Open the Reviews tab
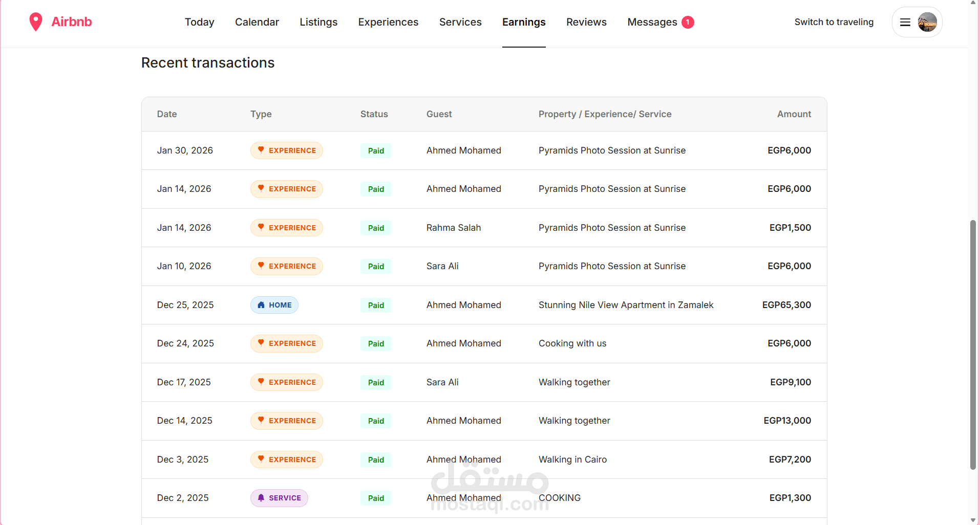The width and height of the screenshot is (980, 525). click(x=586, y=22)
